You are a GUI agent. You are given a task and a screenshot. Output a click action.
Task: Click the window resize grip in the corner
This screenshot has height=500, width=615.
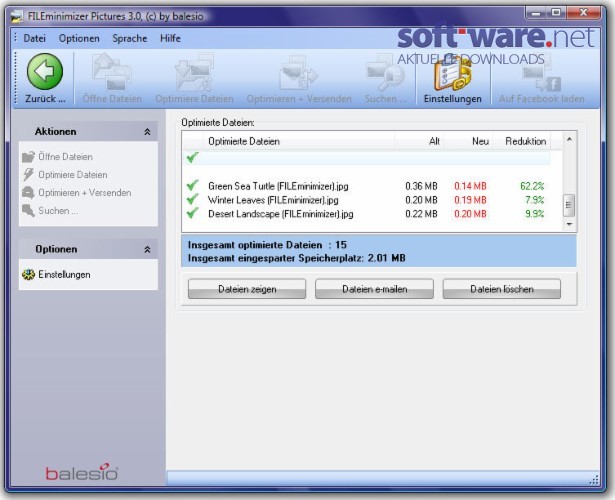pyautogui.click(x=594, y=480)
